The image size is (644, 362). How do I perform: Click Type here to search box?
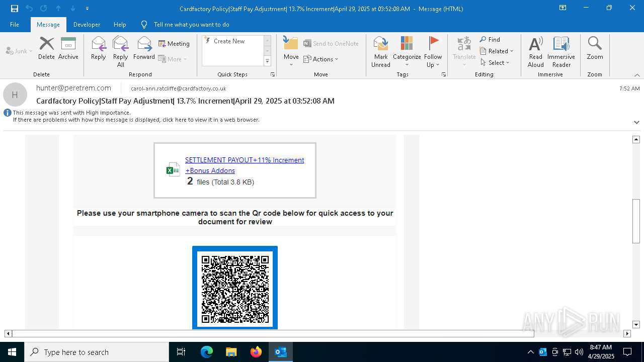tap(97, 352)
